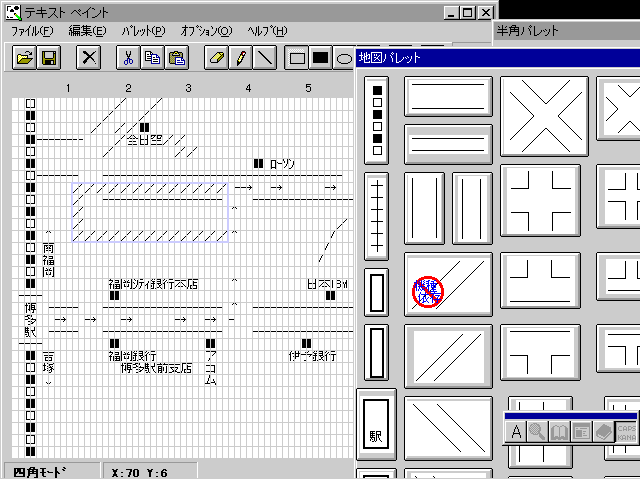Pick the lower tall vertical rectangle tile
Screen dimensions: 640x480
point(376,352)
